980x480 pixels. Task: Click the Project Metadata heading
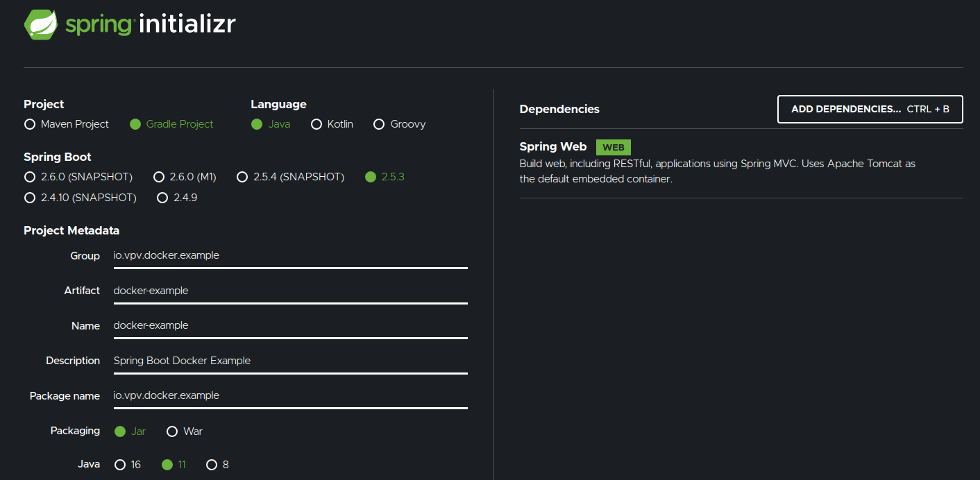(71, 231)
